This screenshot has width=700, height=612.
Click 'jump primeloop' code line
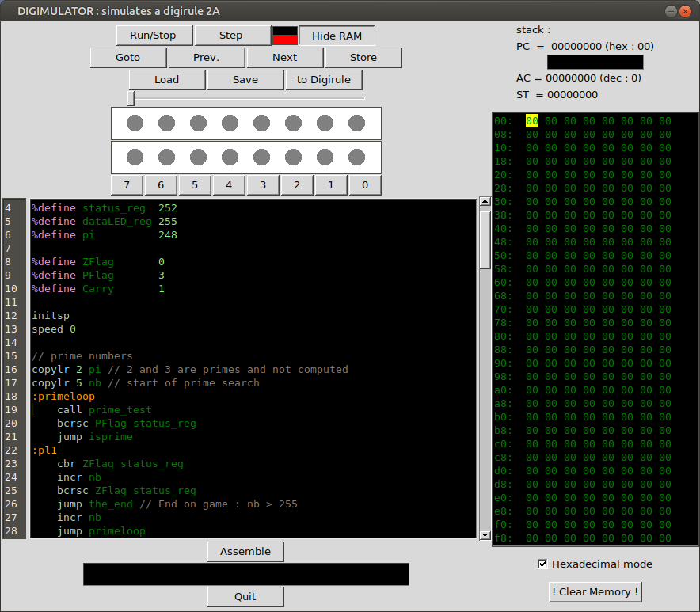pos(101,530)
